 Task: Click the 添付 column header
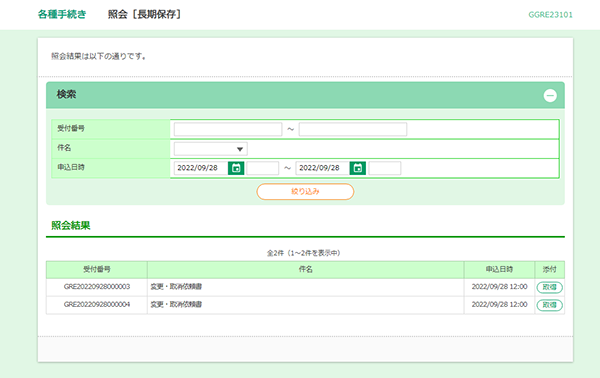[x=549, y=269]
